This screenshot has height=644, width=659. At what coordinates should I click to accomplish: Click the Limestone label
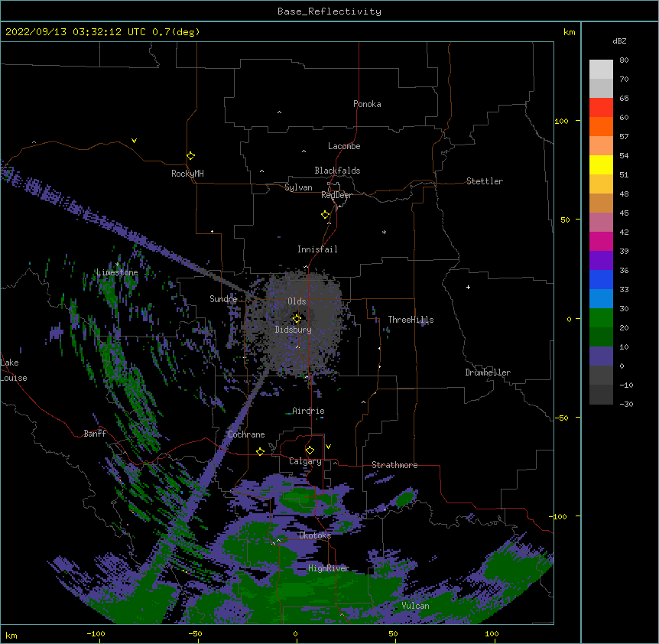click(x=117, y=272)
